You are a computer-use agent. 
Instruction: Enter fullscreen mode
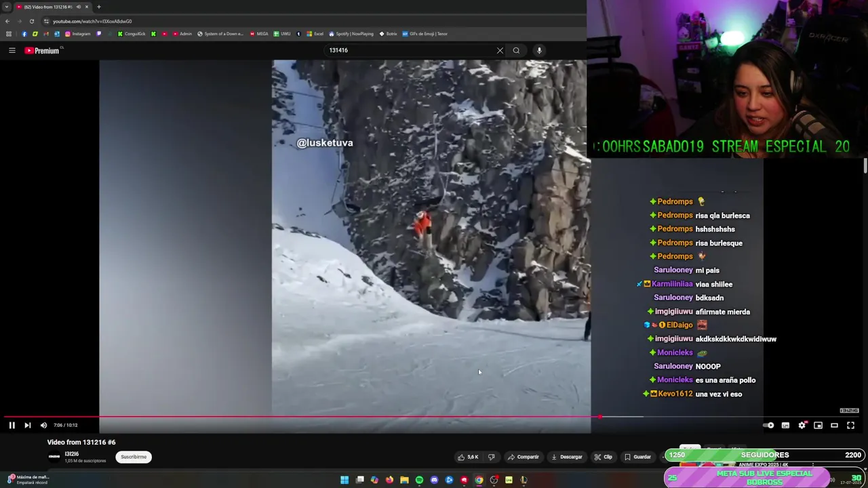pos(850,425)
